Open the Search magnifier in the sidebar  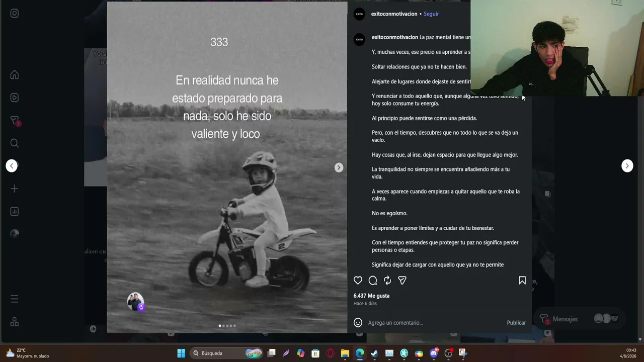point(15,143)
